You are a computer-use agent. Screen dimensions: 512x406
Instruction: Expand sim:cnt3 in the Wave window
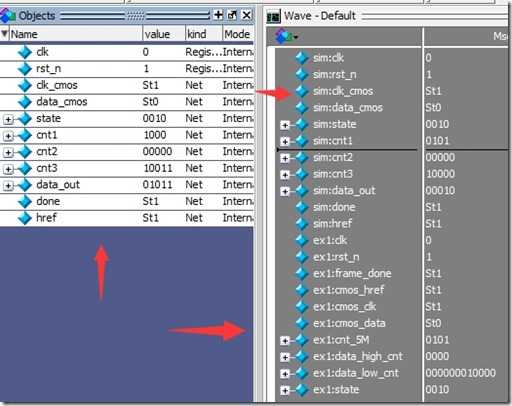(285, 175)
